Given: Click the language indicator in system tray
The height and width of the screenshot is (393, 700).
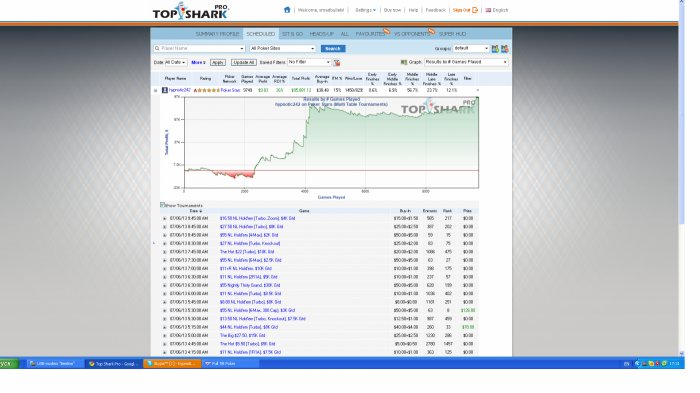Looking at the screenshot, I should (626, 364).
